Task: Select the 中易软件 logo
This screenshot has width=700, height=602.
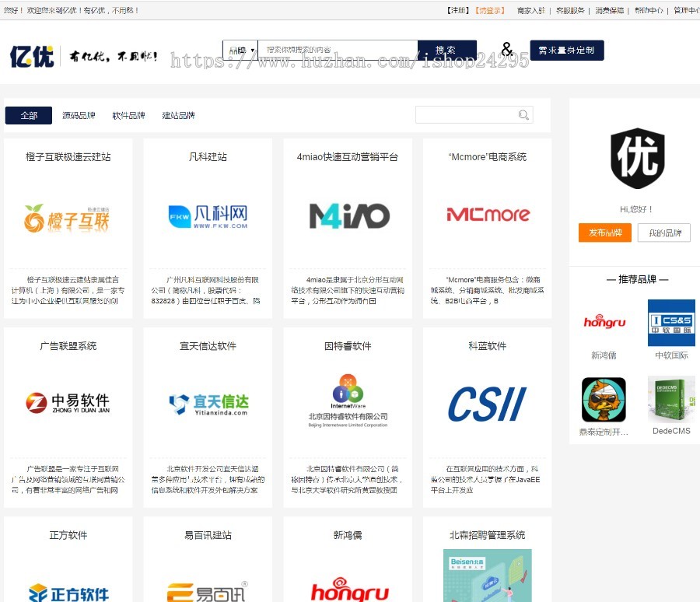Action: [68, 404]
